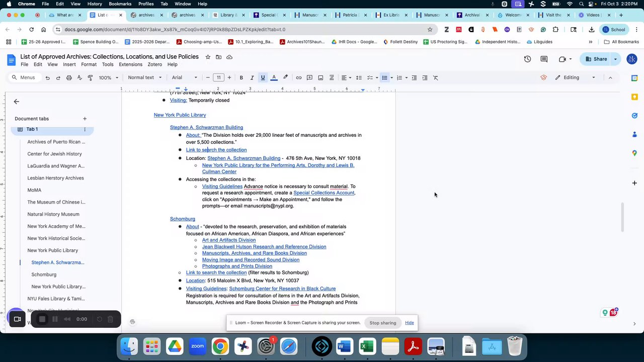Open the Editing mode dropdown
The height and width of the screenshot is (362, 644).
(x=575, y=77)
